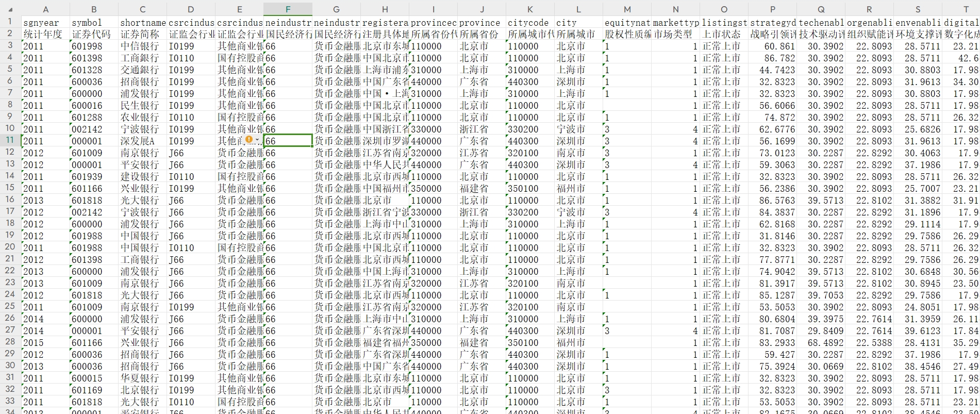Select the '福建省' cell in row 28
This screenshot has height=414, width=980.
click(x=481, y=342)
